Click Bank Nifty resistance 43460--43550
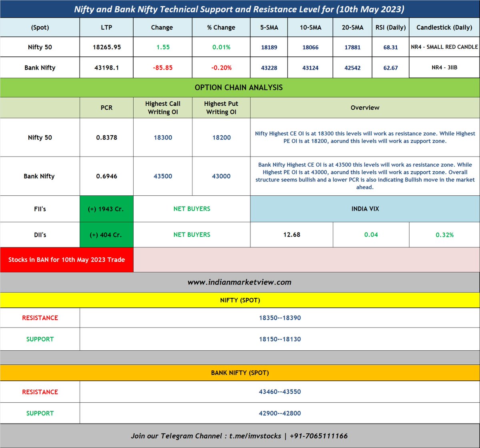The height and width of the screenshot is (448, 480). (280, 392)
